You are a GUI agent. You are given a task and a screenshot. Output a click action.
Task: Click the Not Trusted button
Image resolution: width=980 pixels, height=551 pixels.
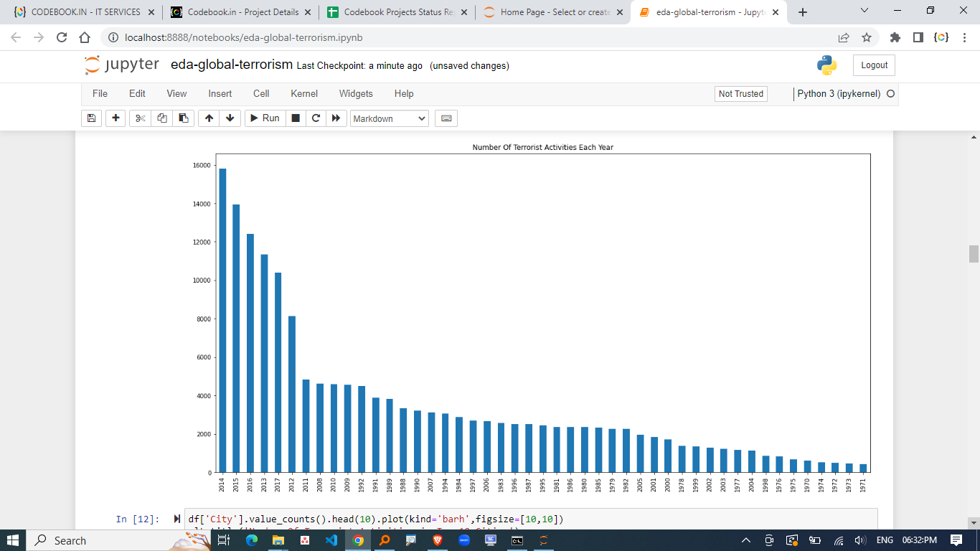[x=741, y=94]
